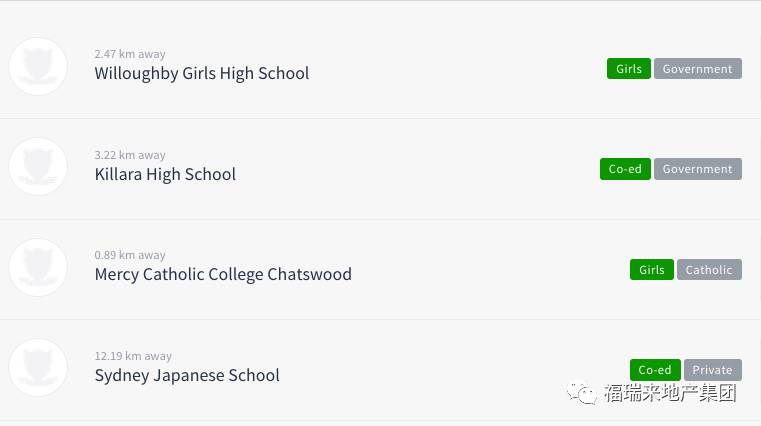Click the Willoughby Girls High School crest icon
The image size is (761, 426).
coord(38,66)
